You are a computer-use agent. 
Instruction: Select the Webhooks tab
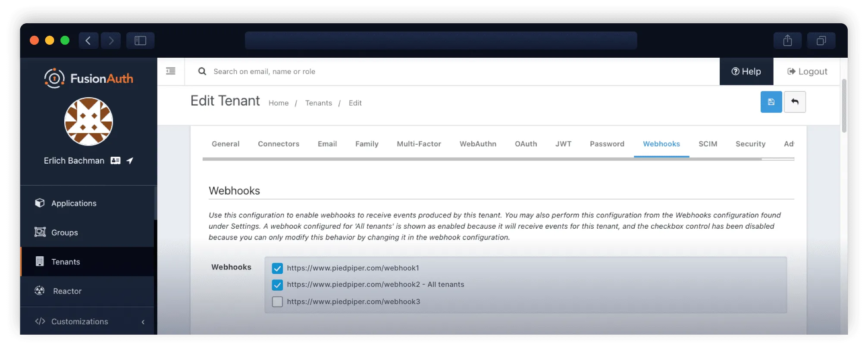[661, 144]
